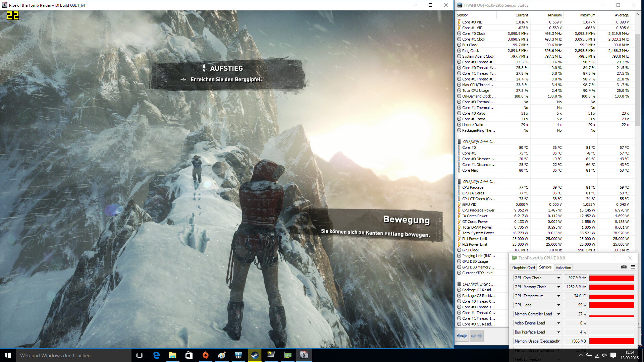Open the GPU-Z hamburger menu
This screenshot has height=362, width=644.
633,267
